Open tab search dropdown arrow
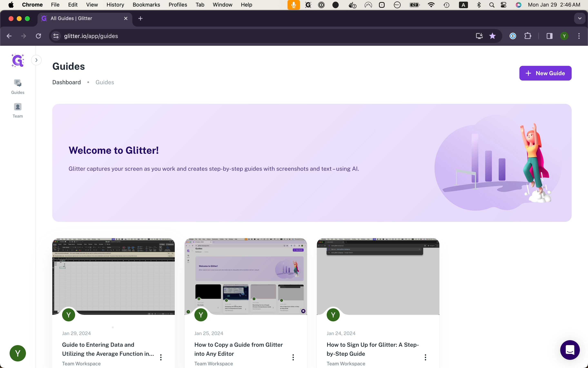 coord(579,18)
